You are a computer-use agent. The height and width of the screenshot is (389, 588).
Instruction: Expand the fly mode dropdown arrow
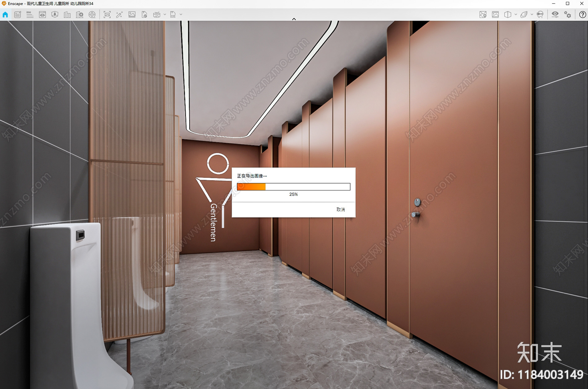click(532, 15)
